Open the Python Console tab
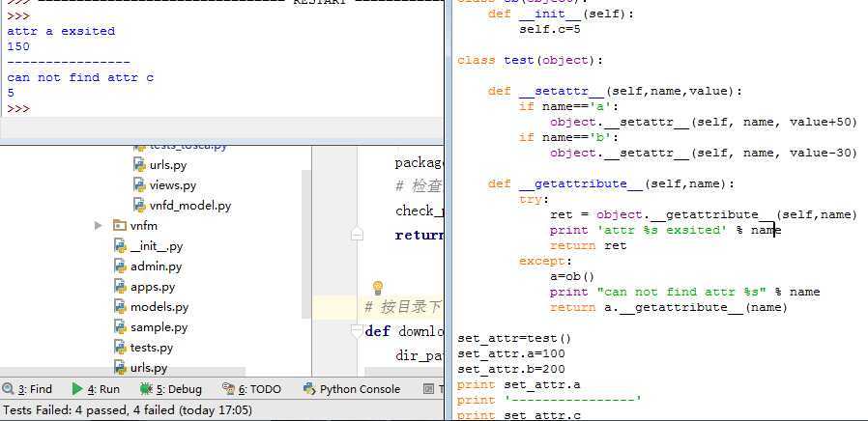The width and height of the screenshot is (868, 421). (352, 389)
